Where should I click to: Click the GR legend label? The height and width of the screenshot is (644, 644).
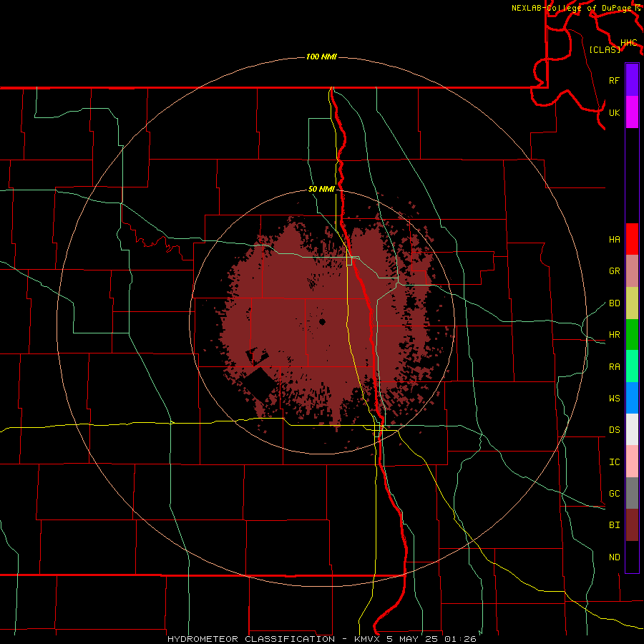pos(614,271)
